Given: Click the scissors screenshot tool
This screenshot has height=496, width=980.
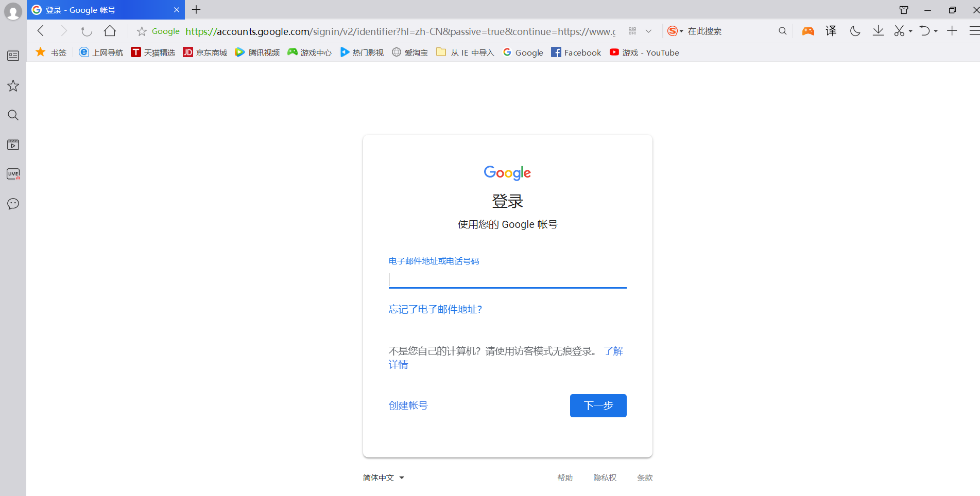Looking at the screenshot, I should coord(899,31).
